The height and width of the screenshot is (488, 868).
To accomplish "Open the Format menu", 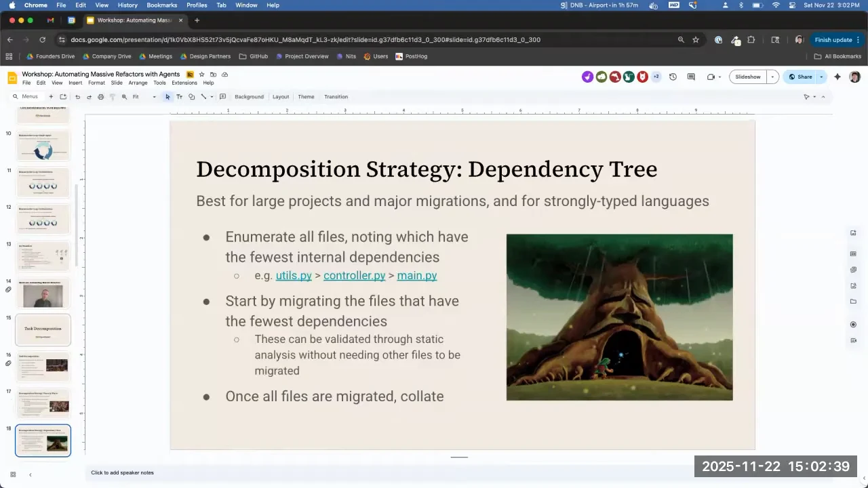I will pyautogui.click(x=96, y=83).
